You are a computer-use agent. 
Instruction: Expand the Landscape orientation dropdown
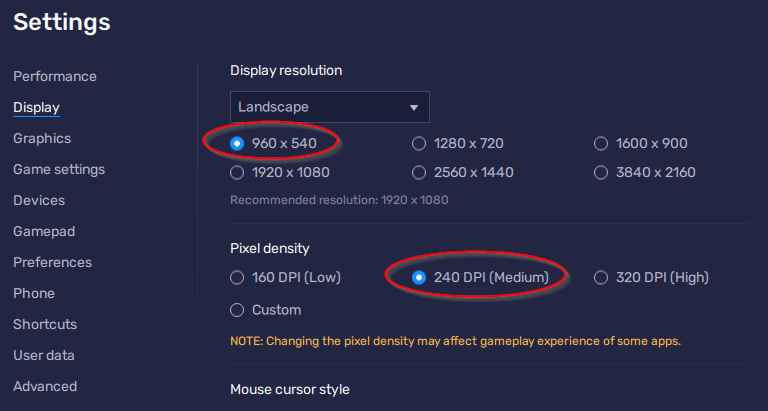click(329, 107)
